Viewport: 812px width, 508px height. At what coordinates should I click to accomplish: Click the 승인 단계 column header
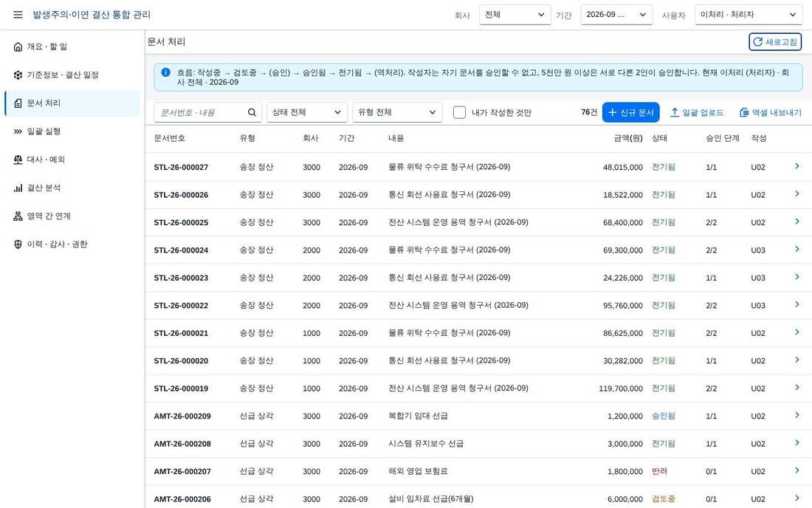(723, 138)
